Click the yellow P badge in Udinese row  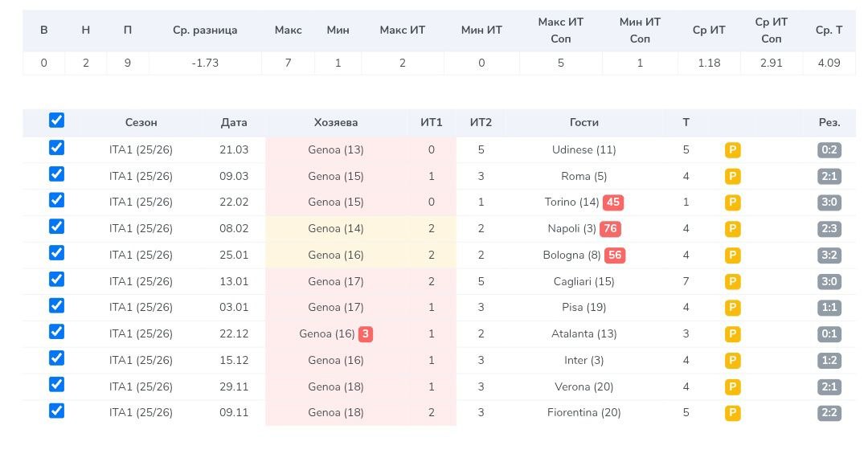732,150
